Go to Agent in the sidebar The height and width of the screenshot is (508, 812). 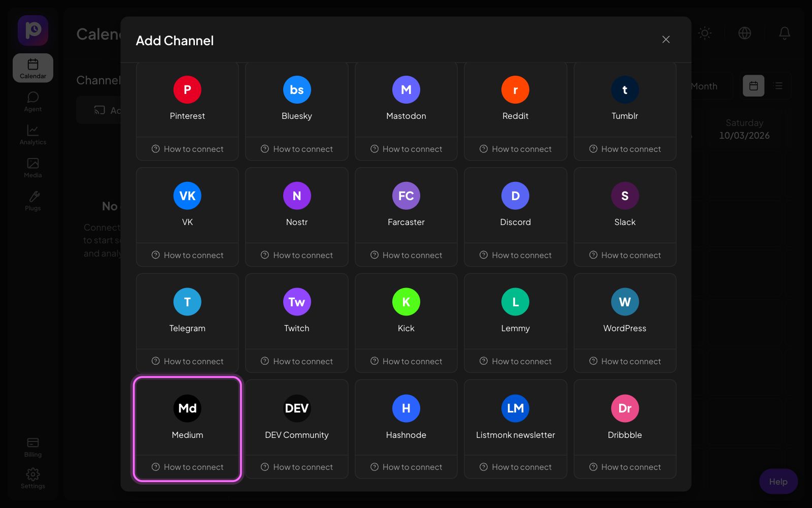click(x=33, y=102)
